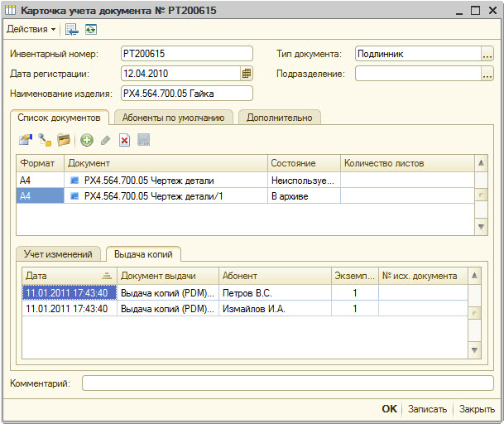This screenshot has height=424, width=504.
Task: Click the Подразделение field
Action: click(418, 74)
